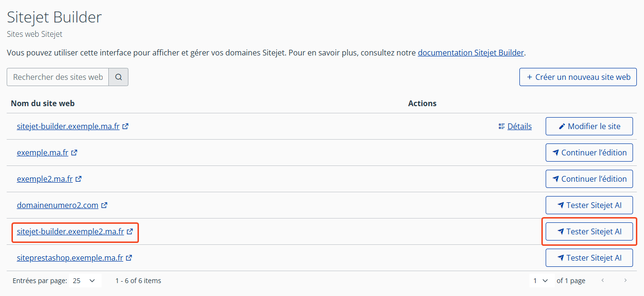Click Continuer l'édition for exemple.ma.fr
The image size is (644, 296).
[589, 153]
